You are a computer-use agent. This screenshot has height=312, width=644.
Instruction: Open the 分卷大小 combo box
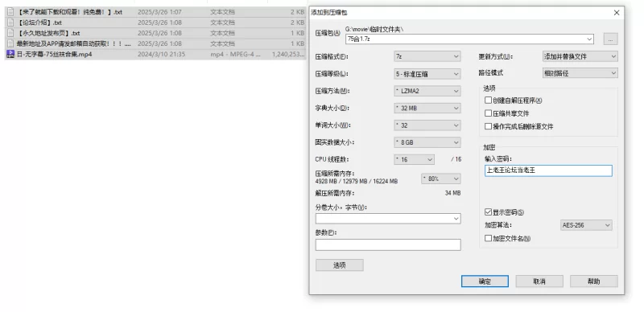pyautogui.click(x=388, y=219)
